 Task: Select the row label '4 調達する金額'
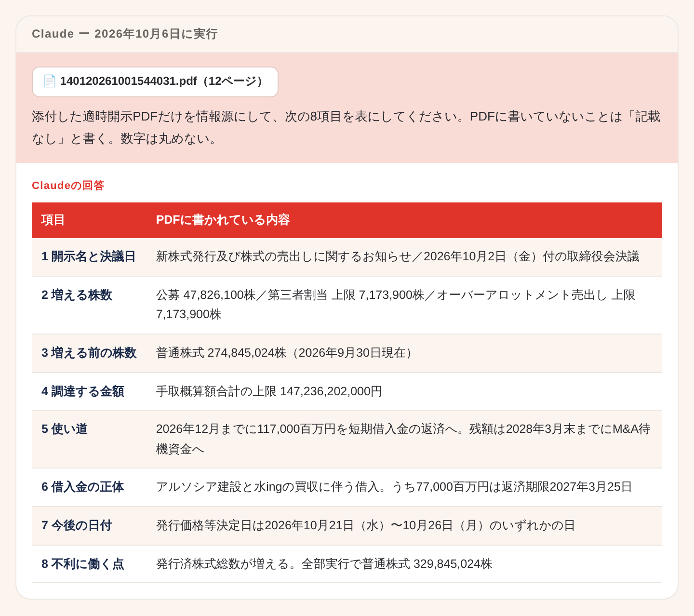pos(82,391)
